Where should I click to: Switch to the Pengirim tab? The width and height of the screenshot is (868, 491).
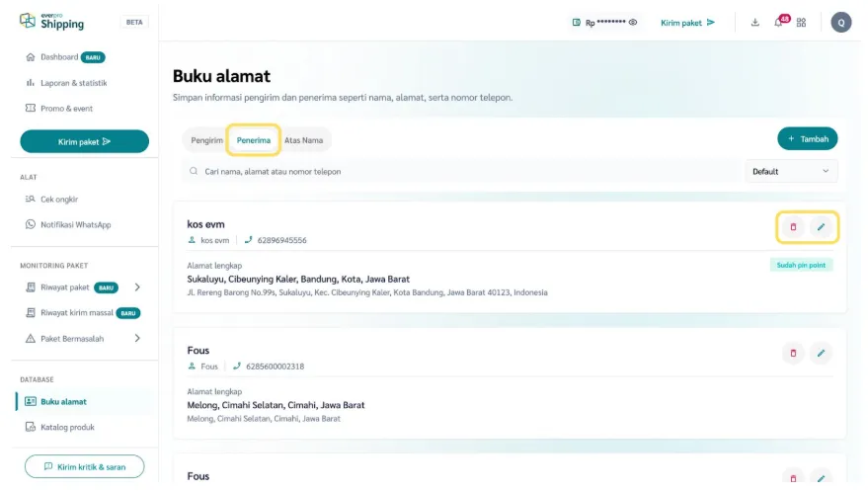206,140
